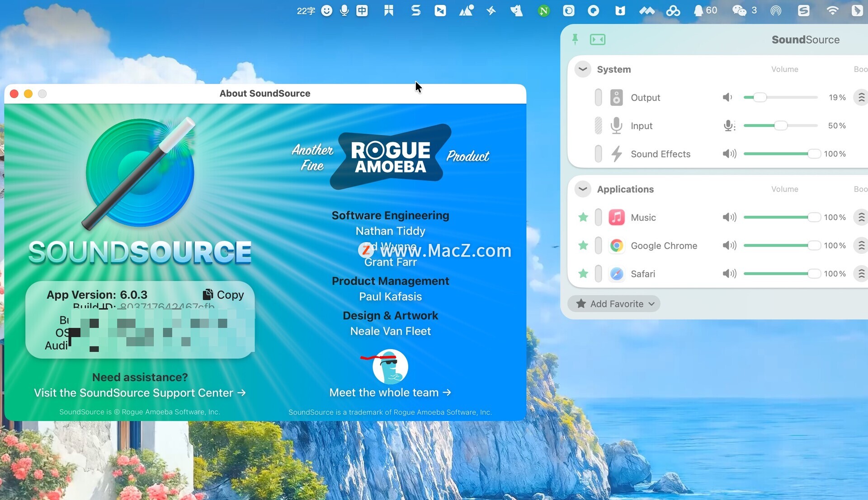Image resolution: width=868 pixels, height=500 pixels.
Task: Mute the Output speaker icon
Action: click(727, 98)
